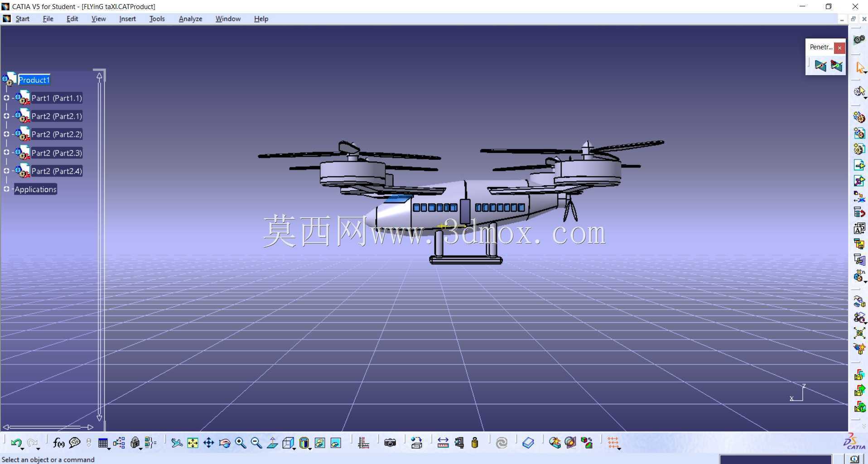Select Part2 (Part2.3) tree item

(57, 153)
